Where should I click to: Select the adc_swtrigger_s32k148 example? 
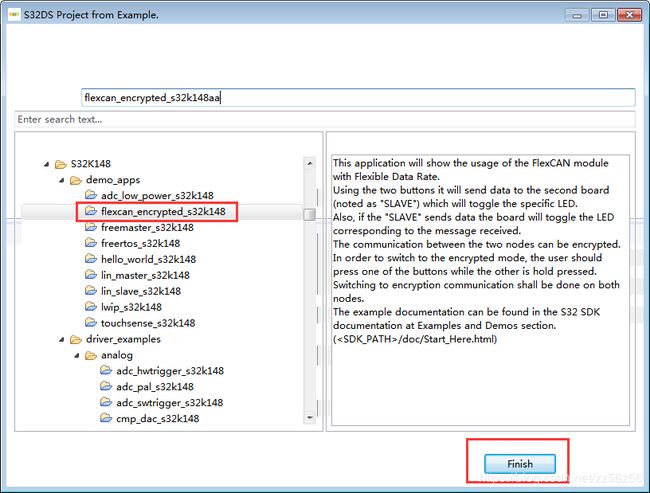(x=170, y=403)
